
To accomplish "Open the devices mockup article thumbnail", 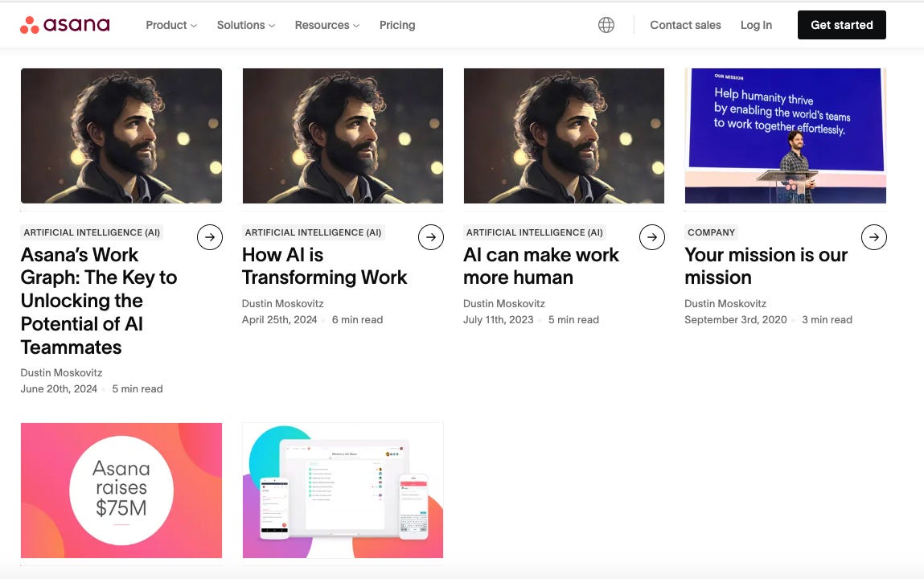I will tap(343, 490).
